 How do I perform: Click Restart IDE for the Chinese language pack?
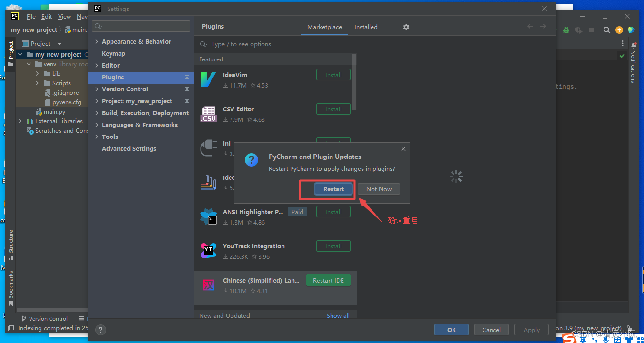(x=328, y=281)
